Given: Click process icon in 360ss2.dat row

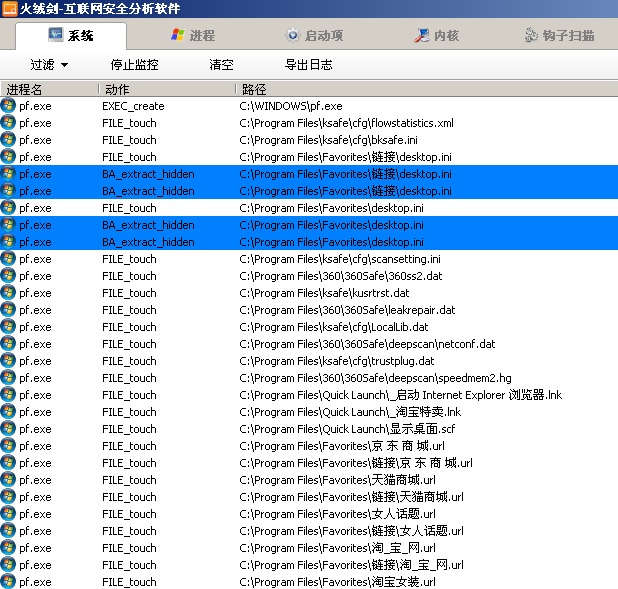Looking at the screenshot, I should click(8, 276).
